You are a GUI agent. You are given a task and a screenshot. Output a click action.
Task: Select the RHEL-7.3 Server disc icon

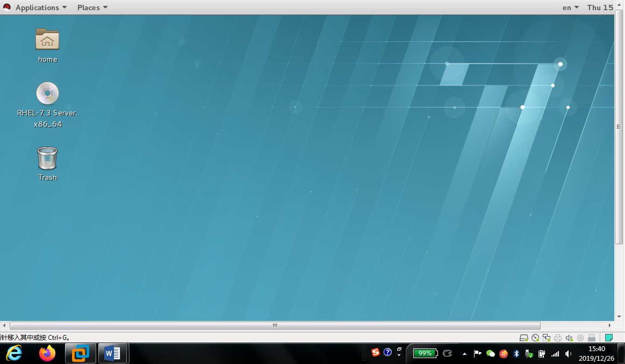tap(47, 93)
